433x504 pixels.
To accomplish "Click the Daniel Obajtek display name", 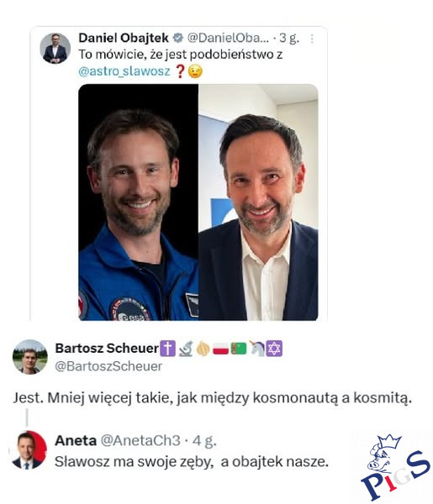I will pyautogui.click(x=124, y=38).
